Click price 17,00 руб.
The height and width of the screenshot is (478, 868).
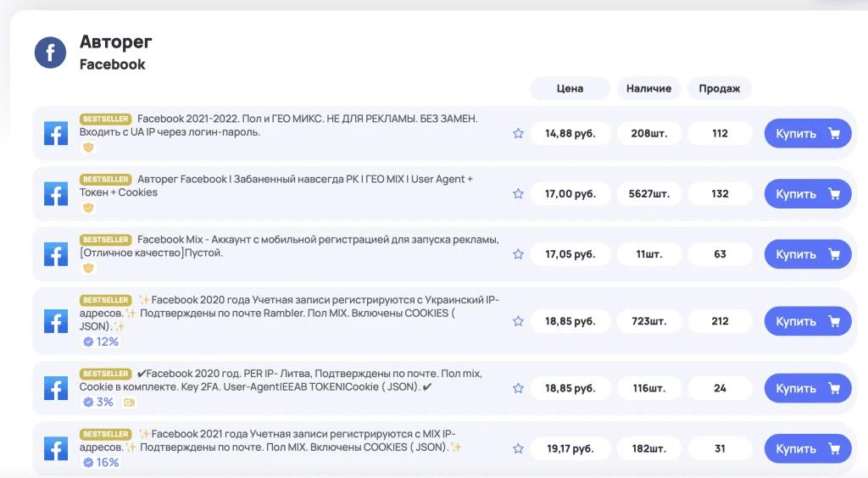(570, 193)
